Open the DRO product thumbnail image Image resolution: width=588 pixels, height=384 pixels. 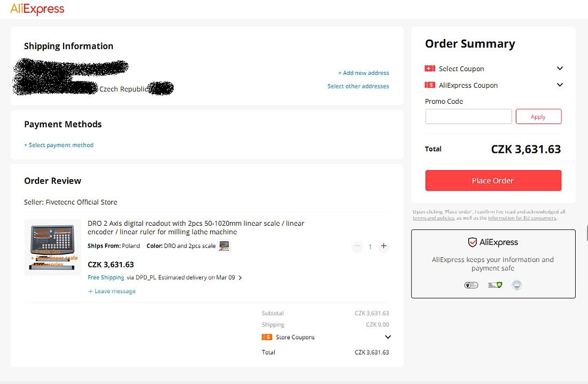(52, 247)
